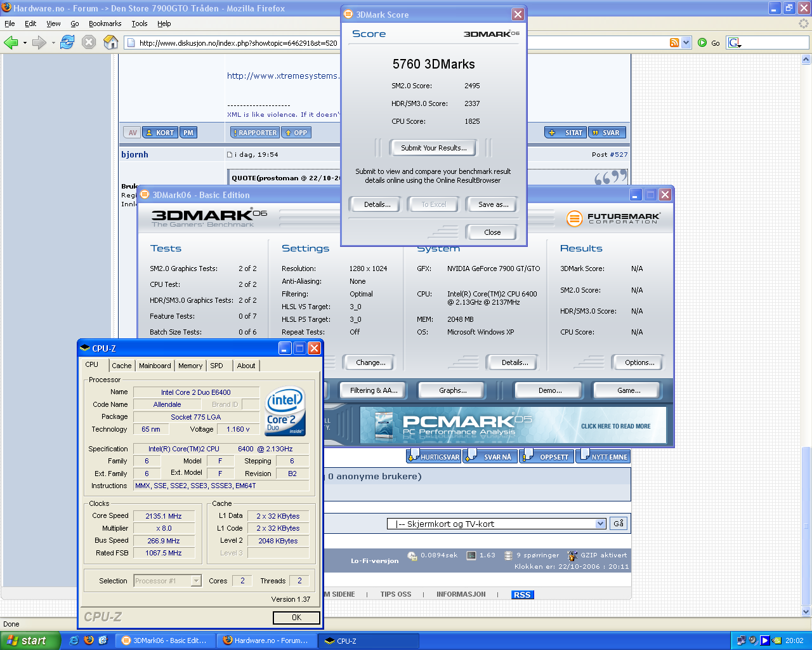This screenshot has width=812, height=650.
Task: Click the RAPPORTER forum button
Action: pyautogui.click(x=255, y=133)
